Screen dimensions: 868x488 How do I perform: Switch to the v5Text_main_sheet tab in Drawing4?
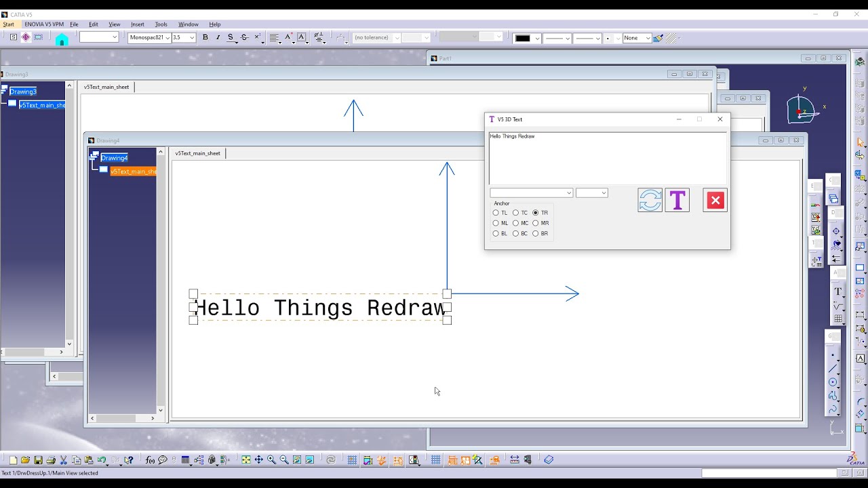tap(197, 152)
